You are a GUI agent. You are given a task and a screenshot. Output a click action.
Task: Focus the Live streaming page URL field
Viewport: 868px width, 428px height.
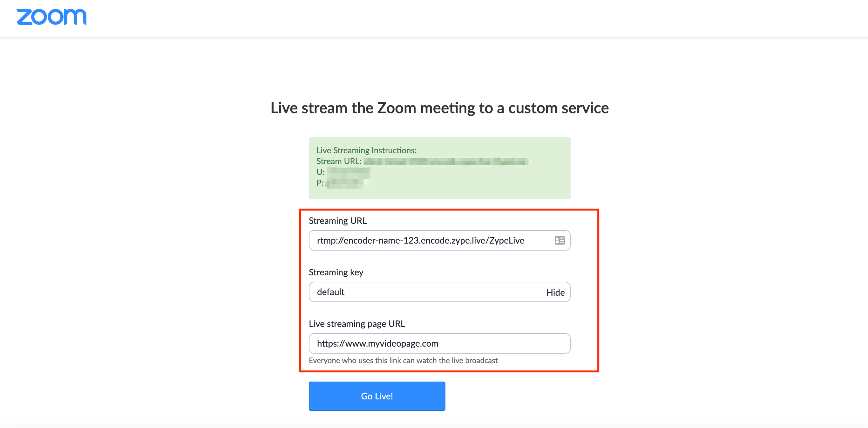coord(439,343)
